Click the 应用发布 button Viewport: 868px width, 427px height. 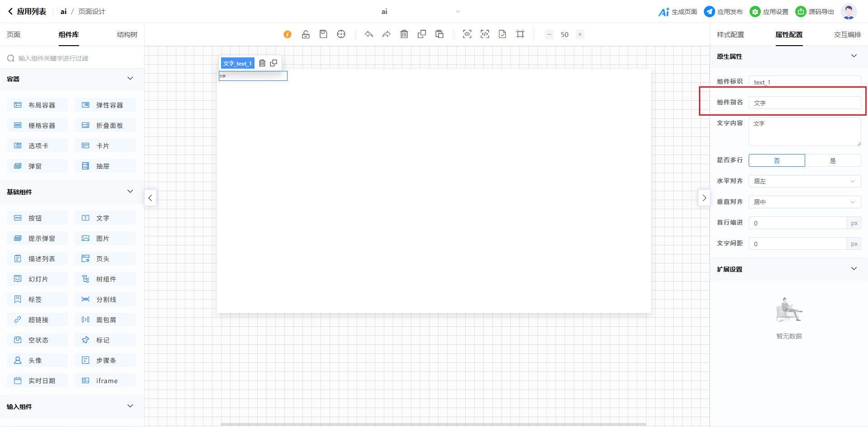coord(723,12)
